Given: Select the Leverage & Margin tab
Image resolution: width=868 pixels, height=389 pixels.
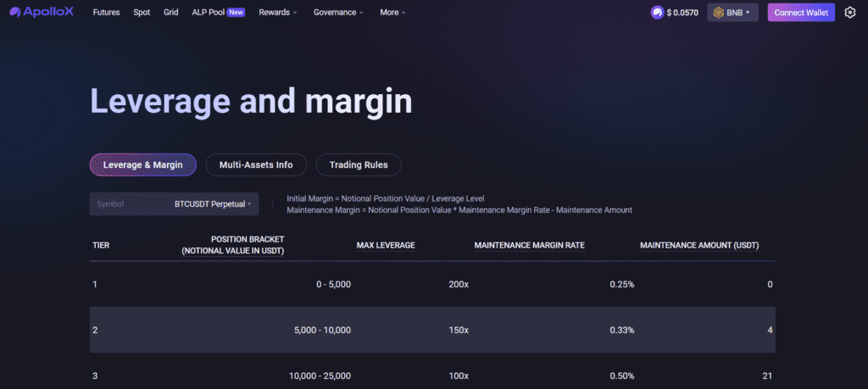Looking at the screenshot, I should tap(142, 165).
